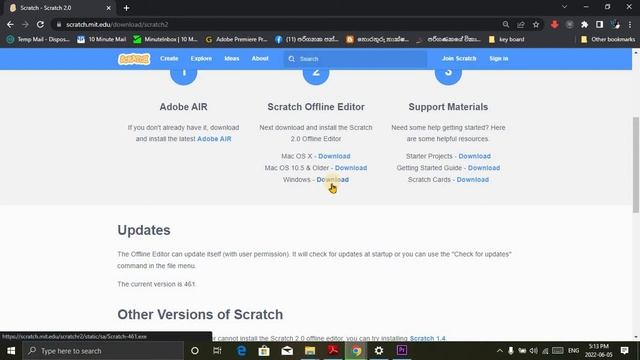640x360 pixels.
Task: Open Temp Mail bookmark
Action: click(x=38, y=39)
